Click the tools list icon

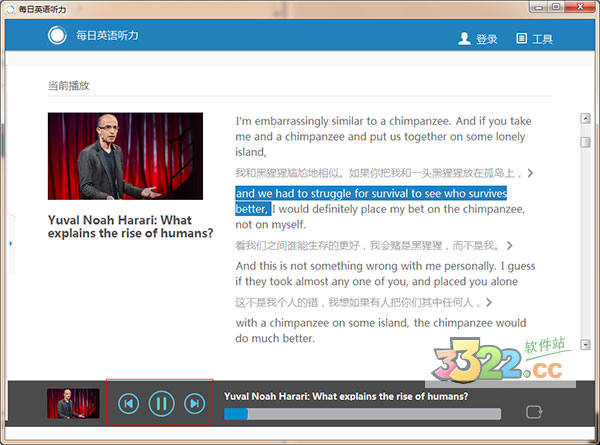tap(521, 38)
